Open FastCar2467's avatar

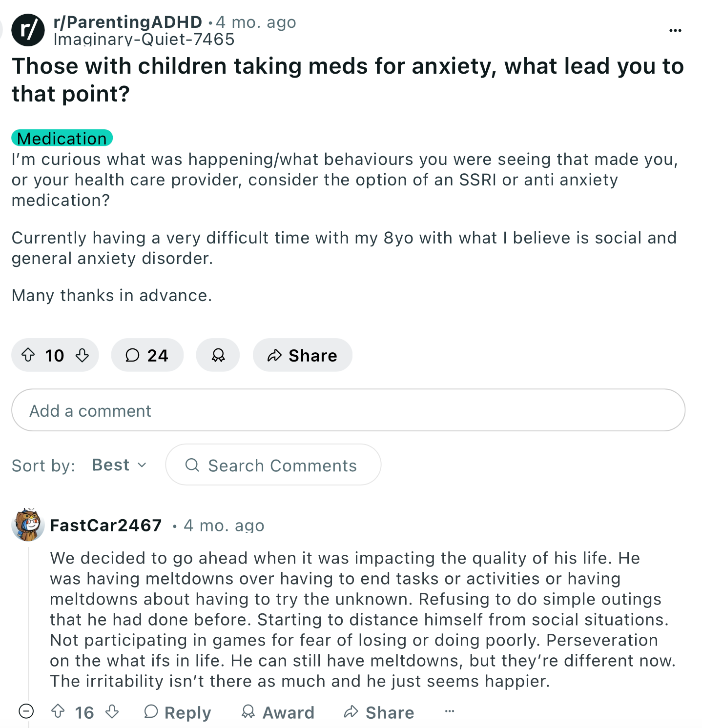click(x=28, y=525)
